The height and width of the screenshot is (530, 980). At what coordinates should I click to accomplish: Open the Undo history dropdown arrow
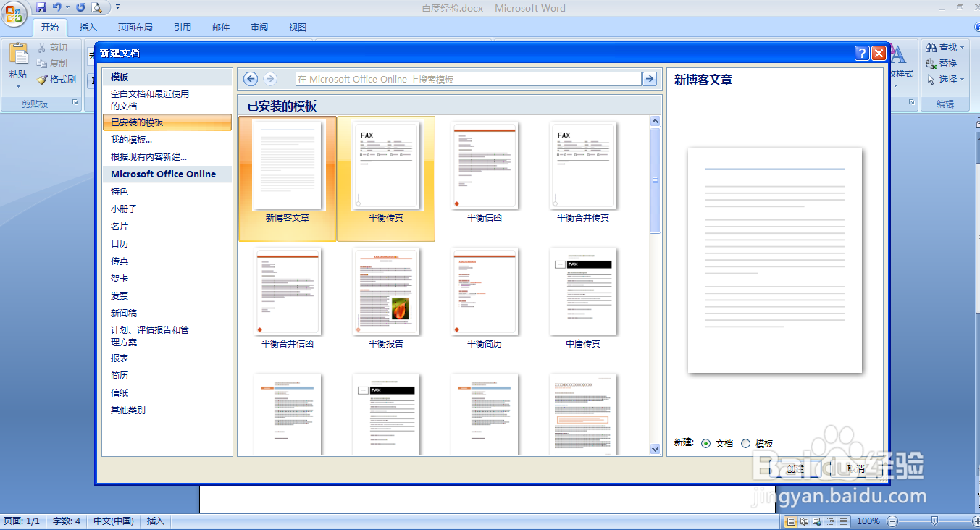pyautogui.click(x=67, y=8)
